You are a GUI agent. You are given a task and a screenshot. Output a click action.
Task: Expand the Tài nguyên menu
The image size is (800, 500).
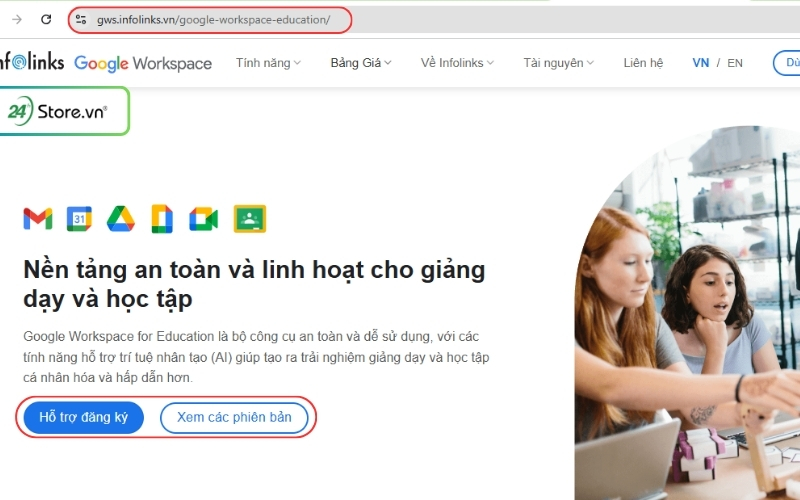[x=558, y=63]
